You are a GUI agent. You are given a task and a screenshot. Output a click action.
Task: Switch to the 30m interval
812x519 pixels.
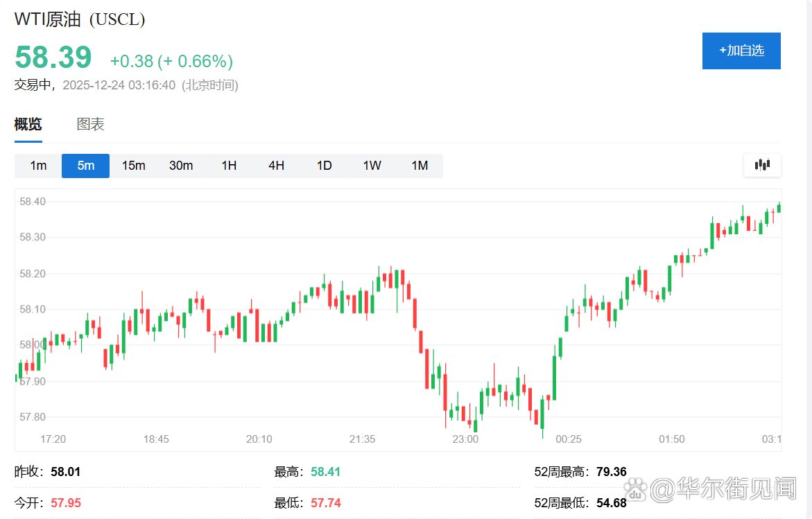pyautogui.click(x=181, y=166)
